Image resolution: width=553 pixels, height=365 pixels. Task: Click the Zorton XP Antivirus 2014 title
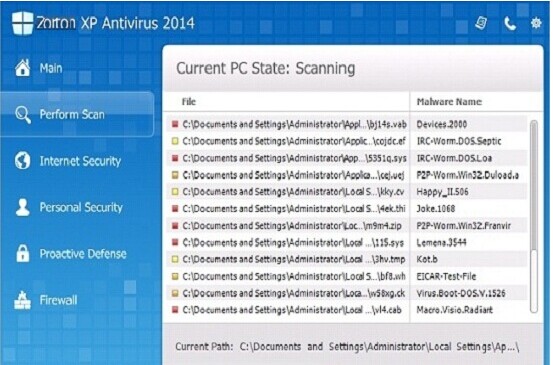(115, 24)
